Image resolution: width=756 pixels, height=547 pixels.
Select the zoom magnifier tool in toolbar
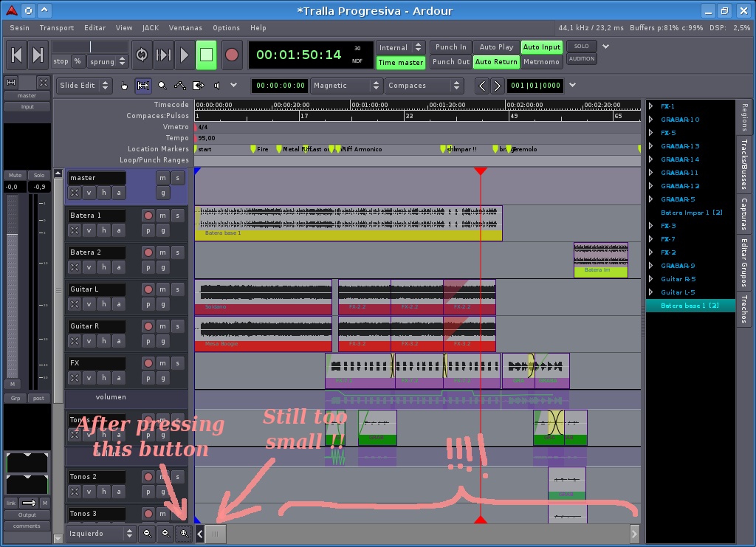coord(162,86)
